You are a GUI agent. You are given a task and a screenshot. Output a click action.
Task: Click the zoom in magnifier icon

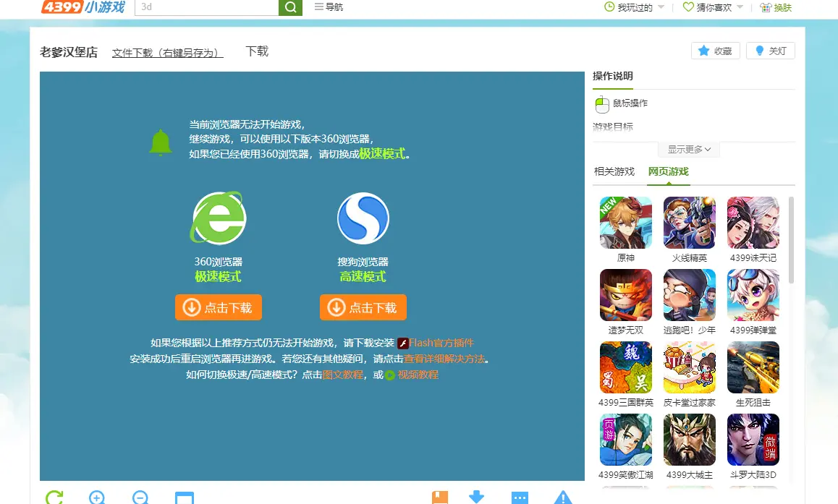click(x=97, y=497)
